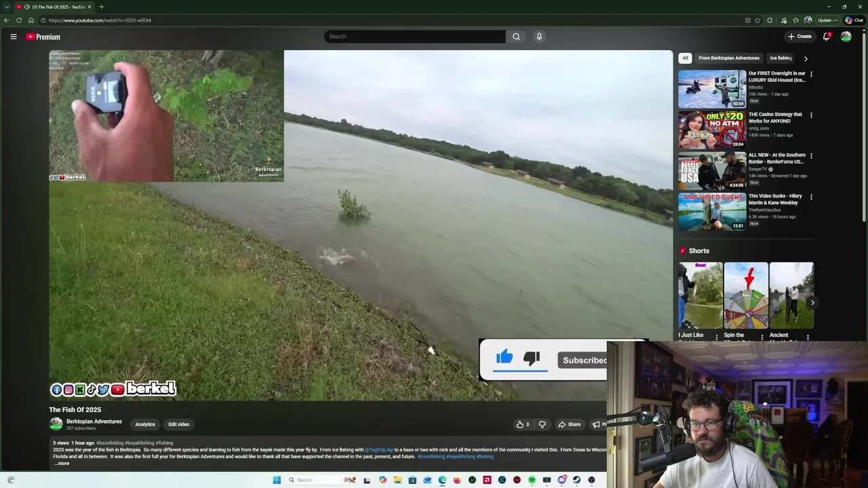Viewport: 868px width, 488px height.
Task: Open options for This Video Sucks
Action: (x=811, y=197)
